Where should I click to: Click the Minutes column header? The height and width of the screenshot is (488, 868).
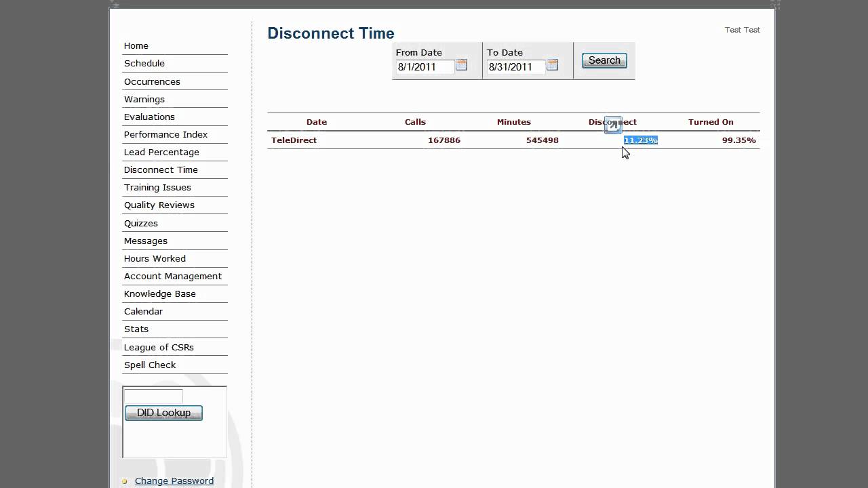(x=514, y=122)
